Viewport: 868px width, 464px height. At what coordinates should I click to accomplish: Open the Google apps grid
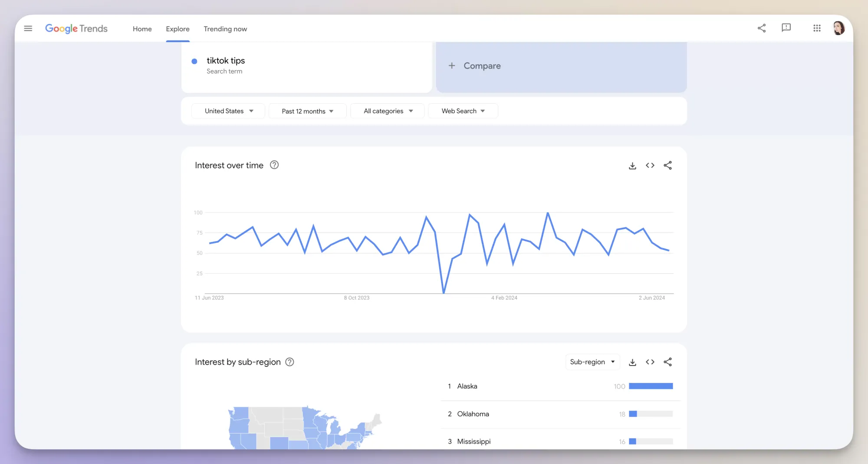point(817,28)
